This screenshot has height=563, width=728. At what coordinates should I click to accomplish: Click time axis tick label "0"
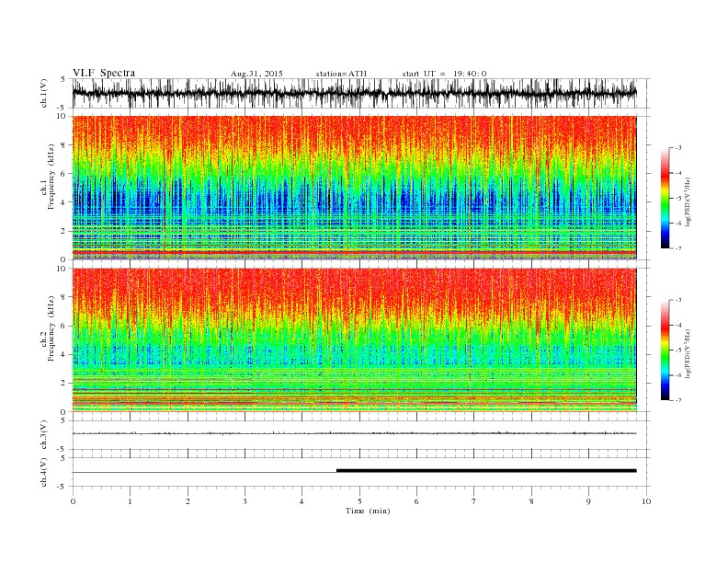[73, 501]
